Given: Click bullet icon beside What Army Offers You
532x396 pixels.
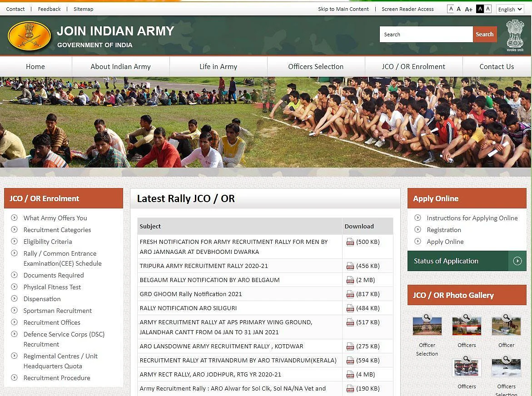Looking at the screenshot, I should (x=14, y=218).
